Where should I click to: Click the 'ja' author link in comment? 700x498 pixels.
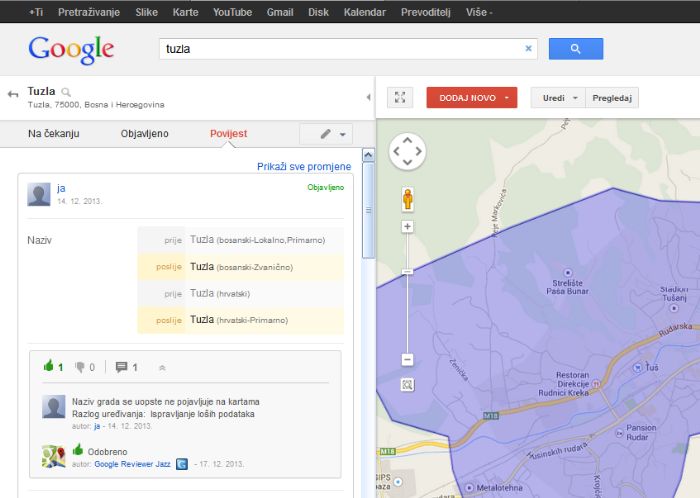(97, 426)
